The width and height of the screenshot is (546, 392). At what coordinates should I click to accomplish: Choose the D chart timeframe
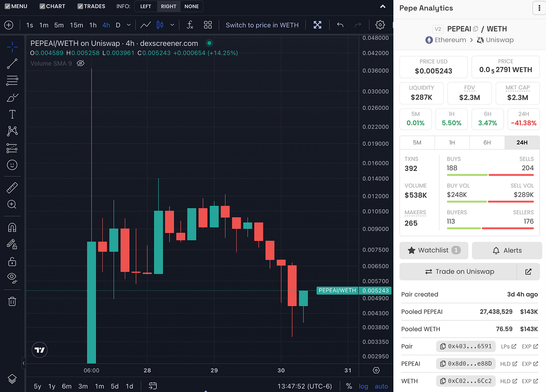pyautogui.click(x=118, y=25)
